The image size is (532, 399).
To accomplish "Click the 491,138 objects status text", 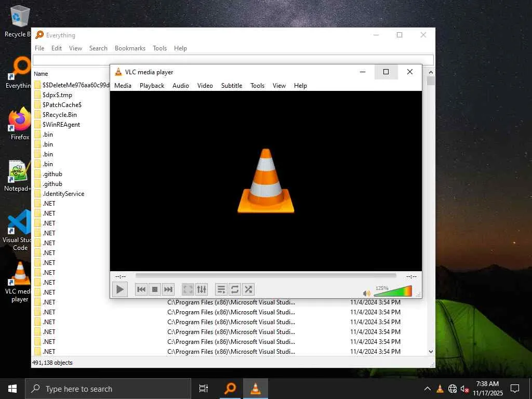I will coord(52,363).
